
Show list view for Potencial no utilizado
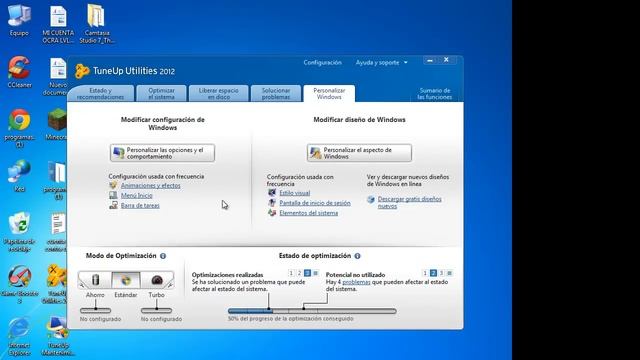(449, 273)
